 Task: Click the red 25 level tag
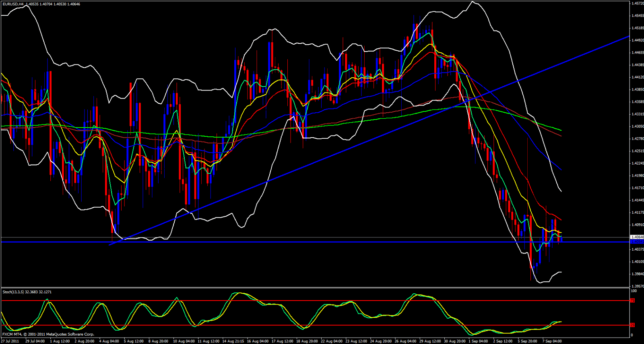[632, 325]
